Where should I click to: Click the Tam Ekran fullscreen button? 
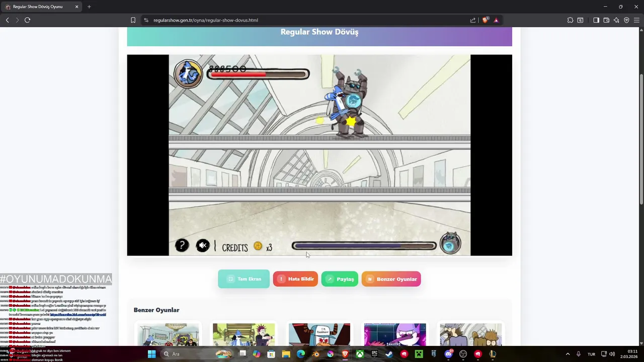pos(244,279)
